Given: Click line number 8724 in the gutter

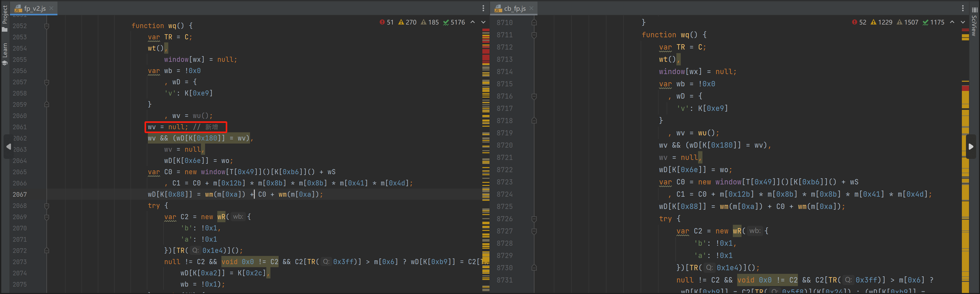Looking at the screenshot, I should coord(504,194).
